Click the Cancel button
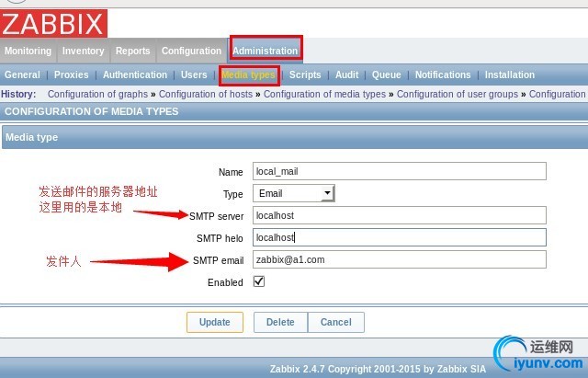The height and width of the screenshot is (378, 588). pos(336,322)
